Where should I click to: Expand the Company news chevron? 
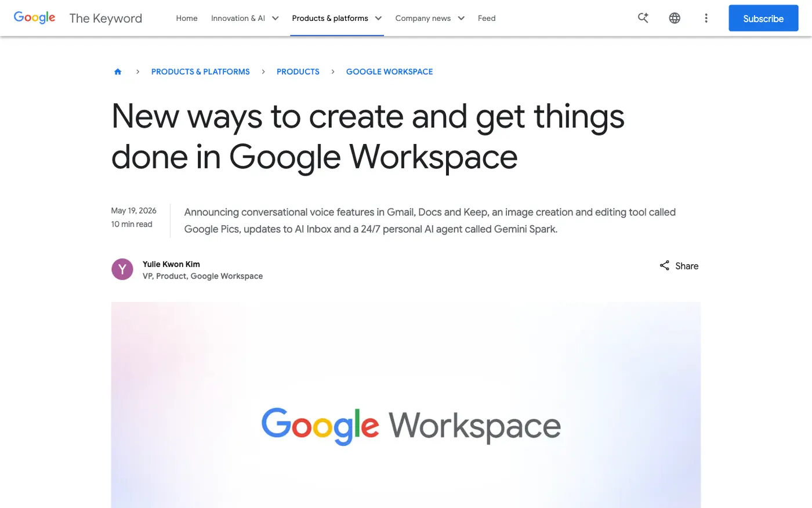pos(461,18)
